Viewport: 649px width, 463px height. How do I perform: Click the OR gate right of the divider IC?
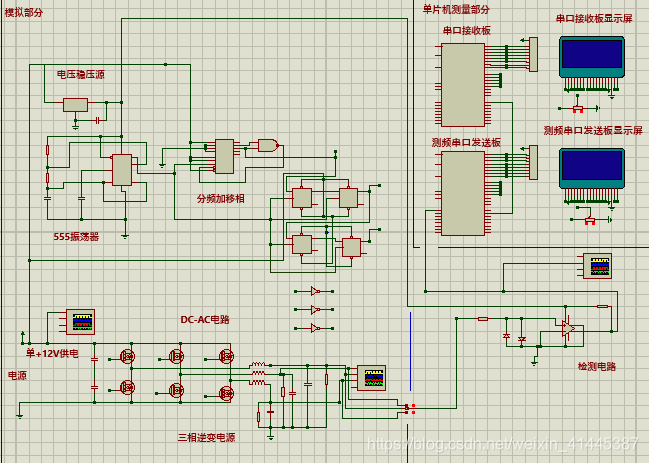tap(268, 145)
